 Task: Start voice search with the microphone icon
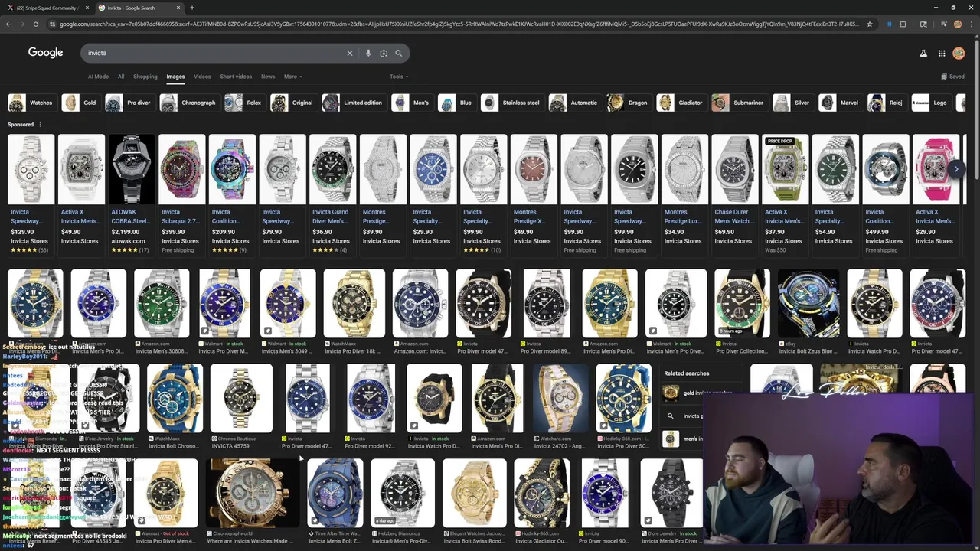point(368,53)
